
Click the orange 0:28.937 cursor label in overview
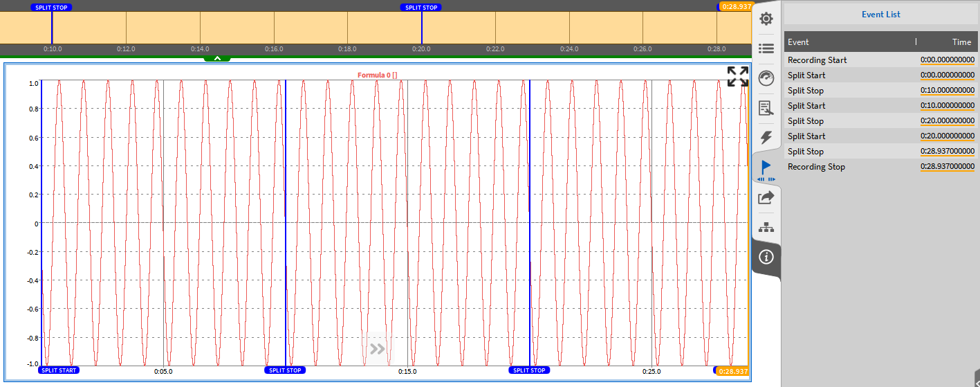click(x=735, y=6)
